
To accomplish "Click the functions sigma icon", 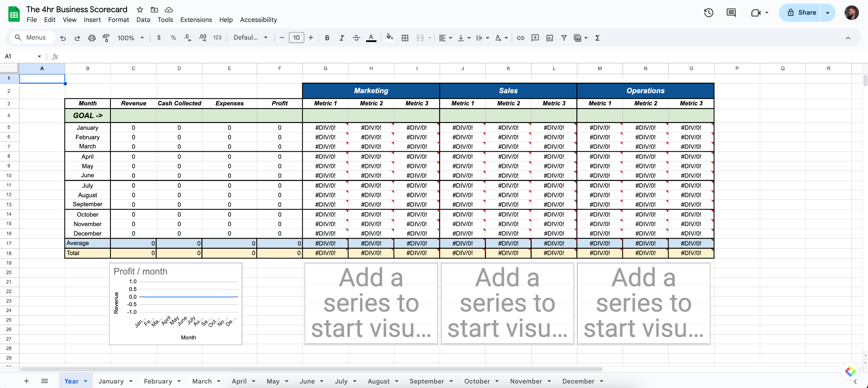I will (x=597, y=38).
